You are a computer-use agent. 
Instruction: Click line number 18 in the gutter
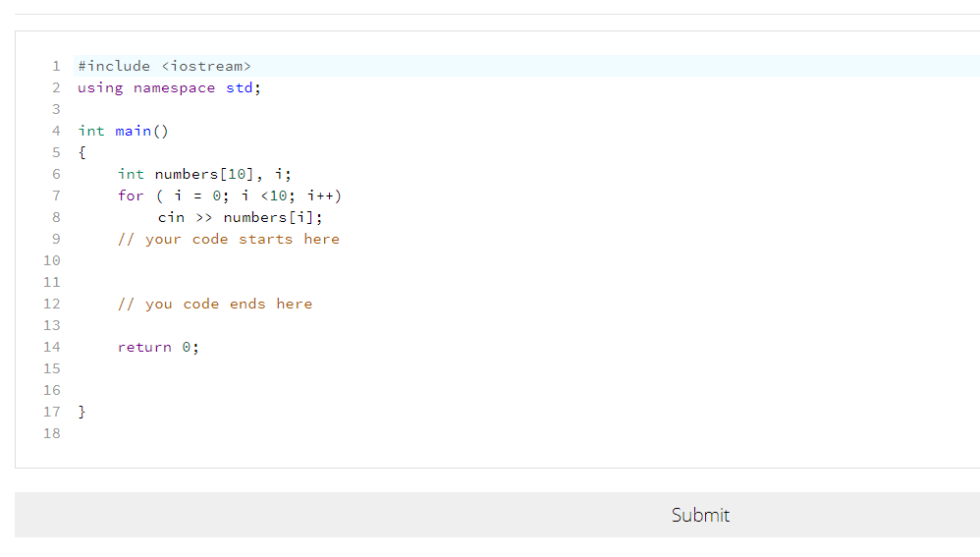[52, 434]
